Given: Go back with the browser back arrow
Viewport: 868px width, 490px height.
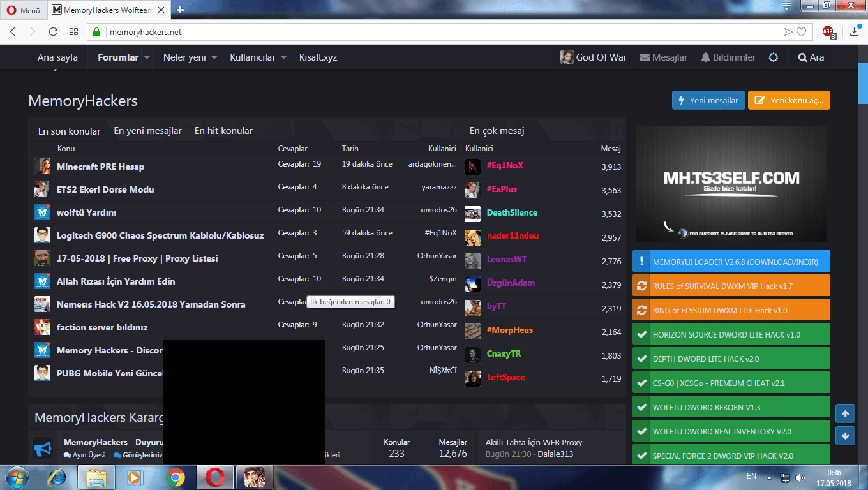Looking at the screenshot, I should click(x=13, y=32).
